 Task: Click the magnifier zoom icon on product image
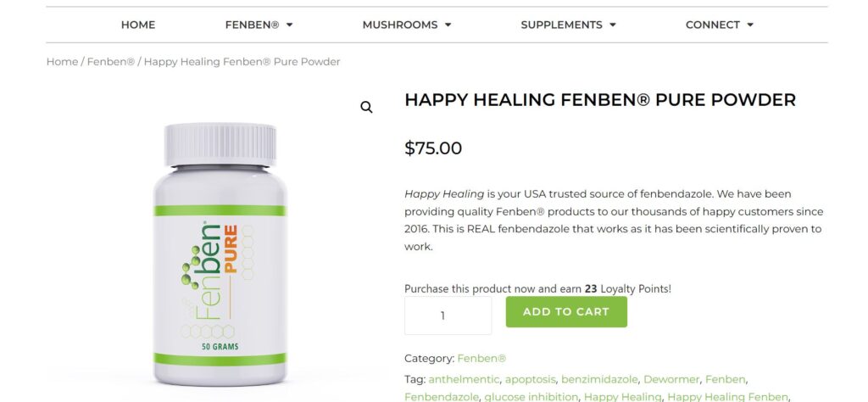(x=366, y=108)
